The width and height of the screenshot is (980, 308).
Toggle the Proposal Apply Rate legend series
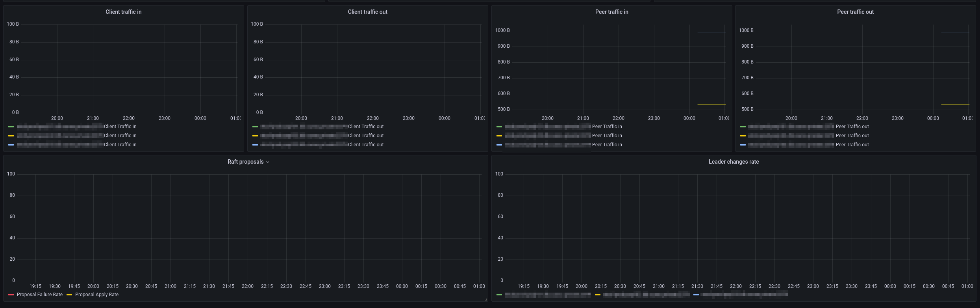(96, 295)
